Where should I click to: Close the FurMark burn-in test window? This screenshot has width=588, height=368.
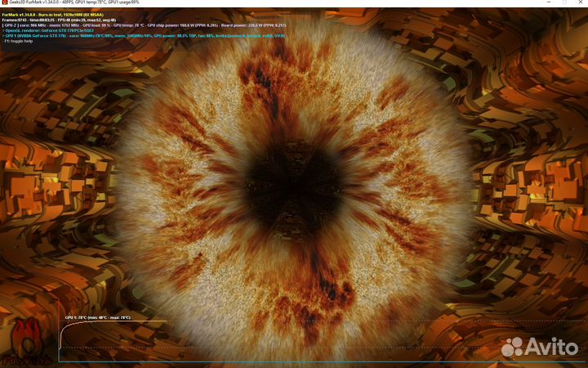point(581,2)
